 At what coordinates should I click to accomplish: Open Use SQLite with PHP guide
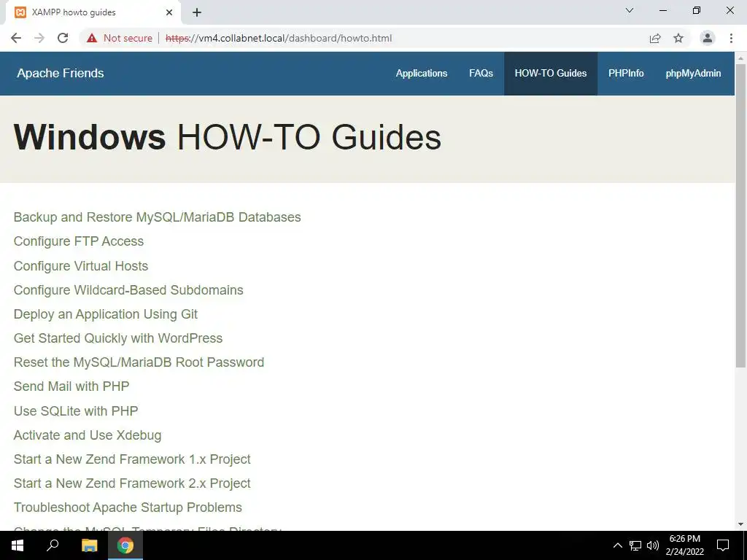point(76,411)
